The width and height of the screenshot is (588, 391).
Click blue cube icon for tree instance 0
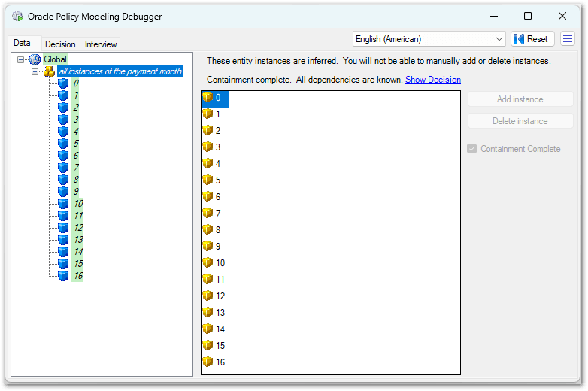click(63, 83)
